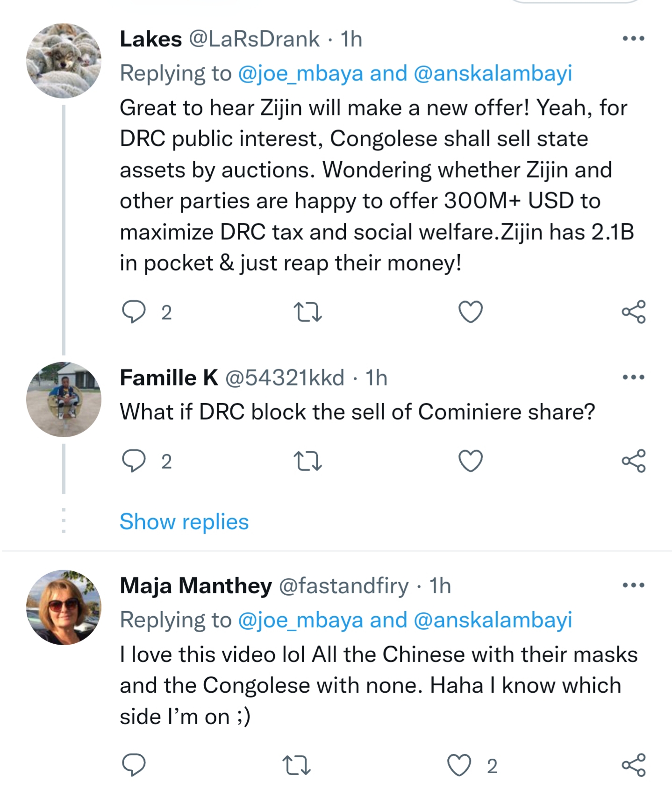Like Lakes' tweet about Zijin
This screenshot has width=672, height=797.
coord(470,312)
